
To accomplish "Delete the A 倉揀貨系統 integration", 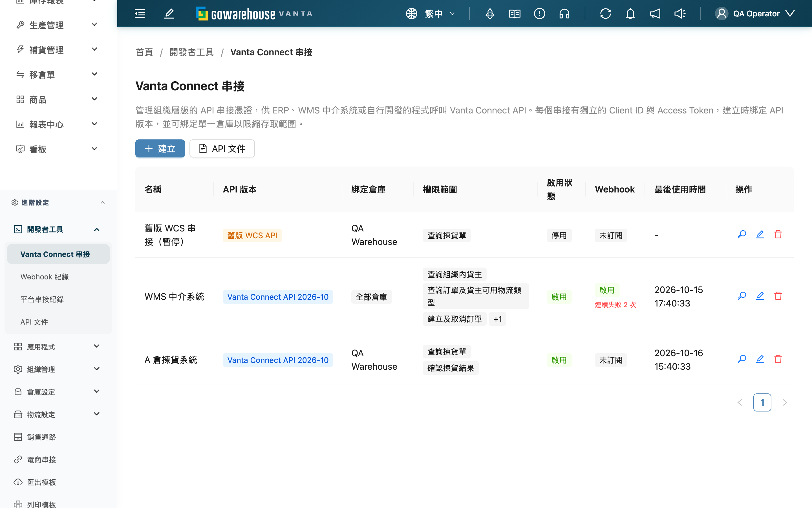I will 778,359.
